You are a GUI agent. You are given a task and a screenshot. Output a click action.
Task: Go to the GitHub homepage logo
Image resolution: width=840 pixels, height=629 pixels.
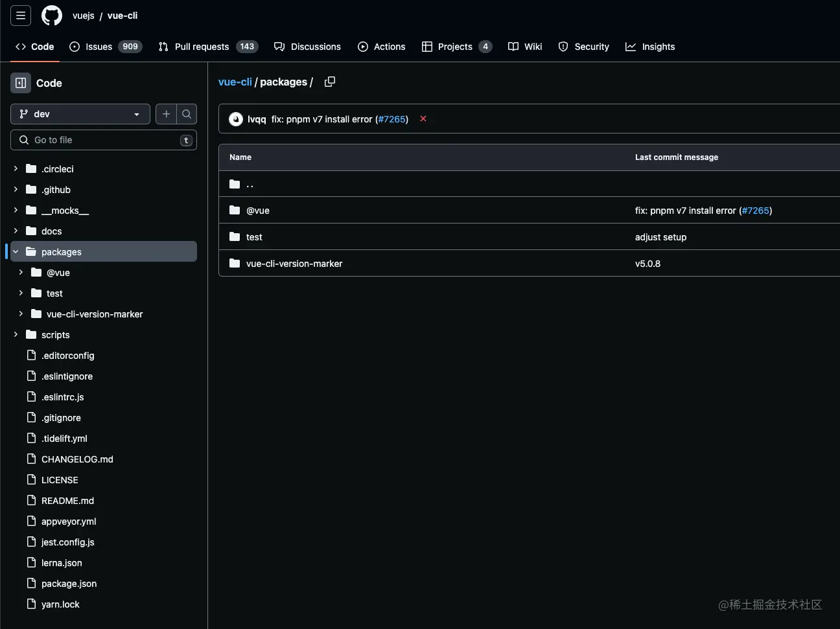click(x=52, y=16)
